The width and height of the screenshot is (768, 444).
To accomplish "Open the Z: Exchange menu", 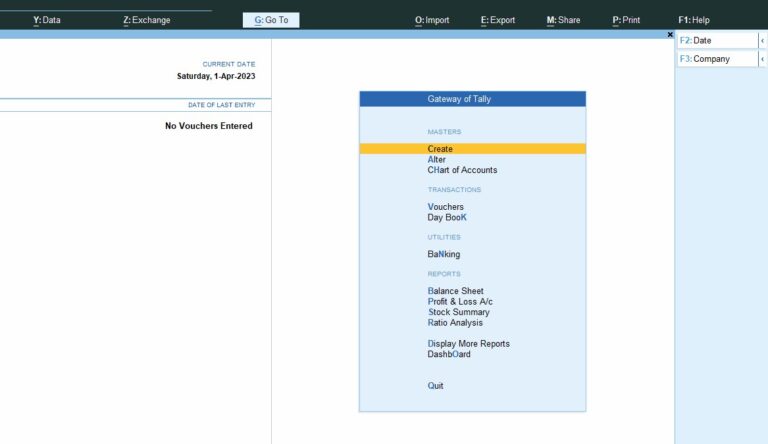I will tap(146, 20).
